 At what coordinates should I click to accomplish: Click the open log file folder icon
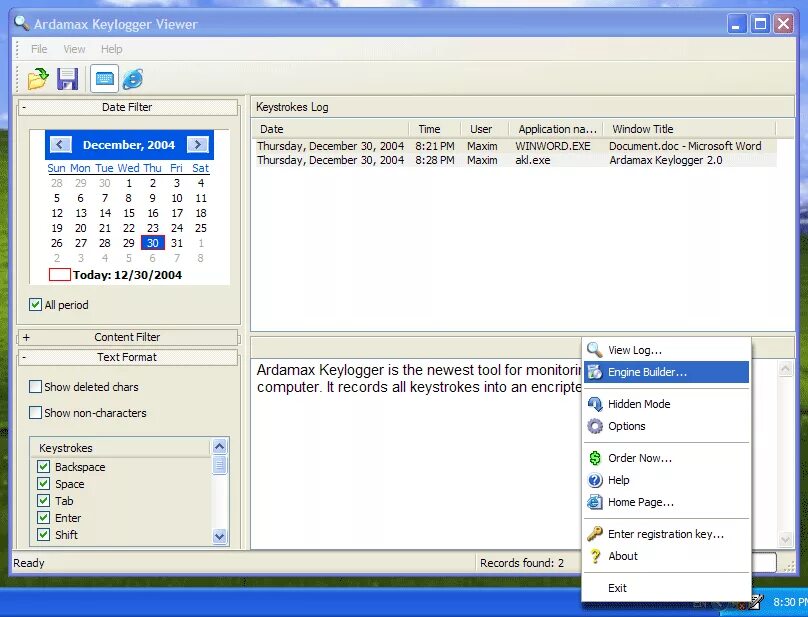38,79
